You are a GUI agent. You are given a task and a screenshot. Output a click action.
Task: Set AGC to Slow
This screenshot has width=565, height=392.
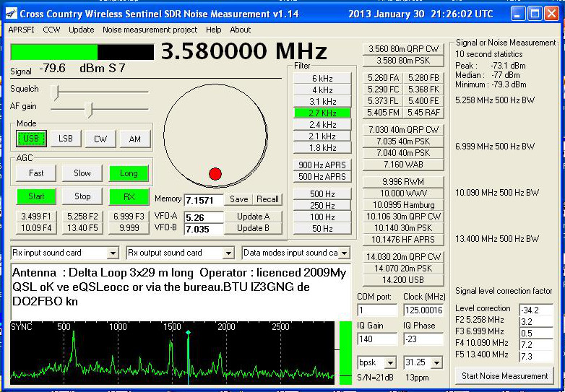[82, 173]
